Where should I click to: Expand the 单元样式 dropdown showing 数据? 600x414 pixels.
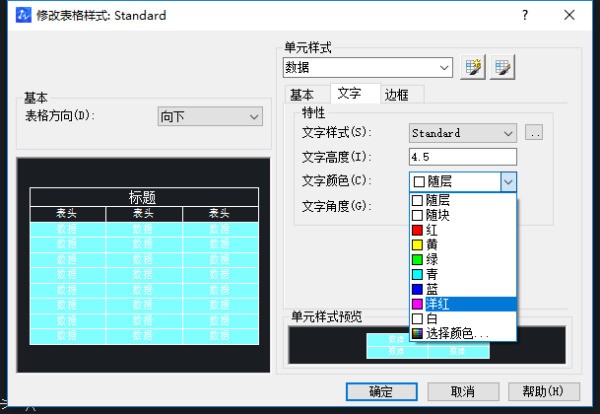[x=368, y=67]
